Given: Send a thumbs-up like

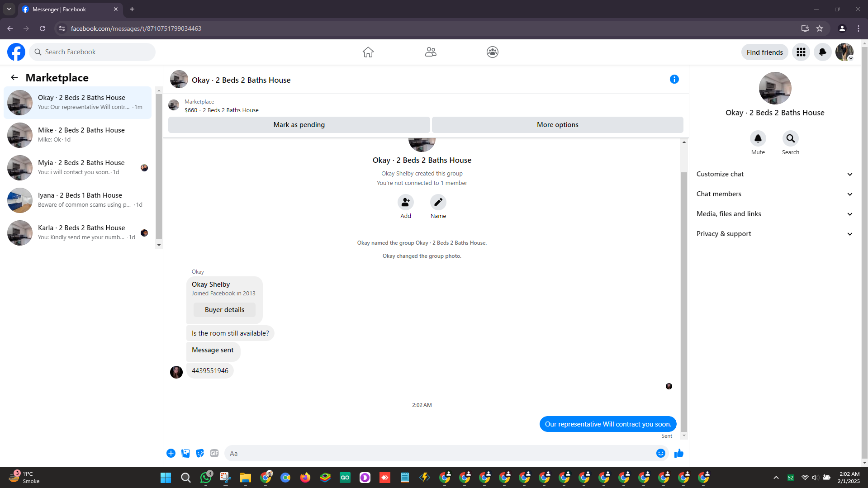Looking at the screenshot, I should pos(678,453).
